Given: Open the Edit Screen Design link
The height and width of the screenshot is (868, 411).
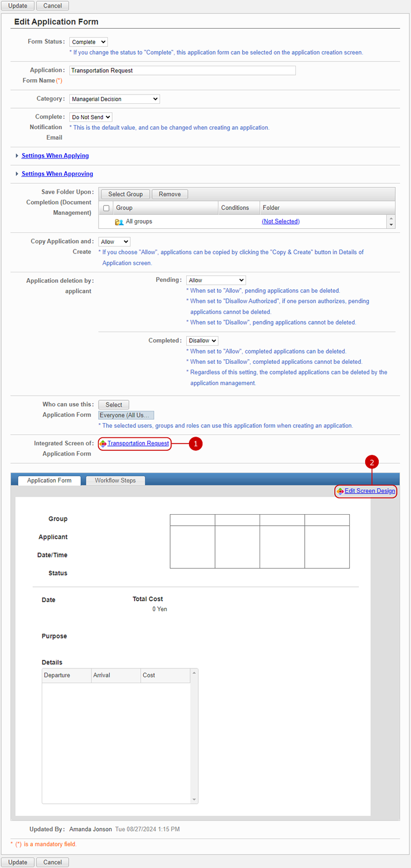Looking at the screenshot, I should 370,491.
